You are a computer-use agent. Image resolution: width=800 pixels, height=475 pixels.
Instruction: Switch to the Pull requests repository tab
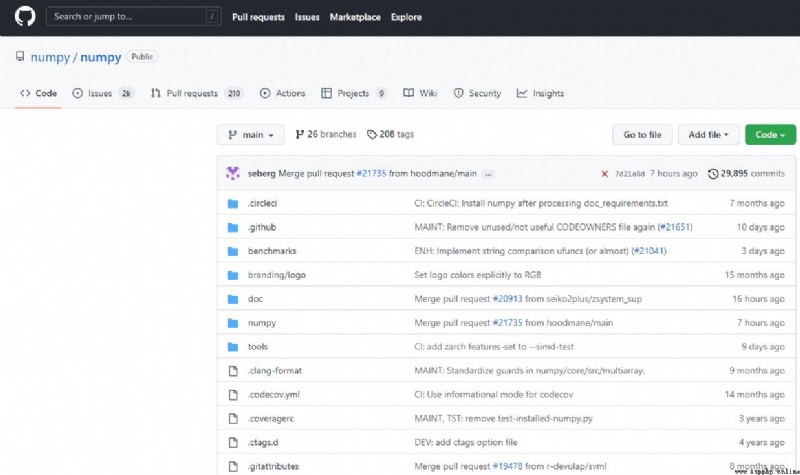tap(197, 93)
